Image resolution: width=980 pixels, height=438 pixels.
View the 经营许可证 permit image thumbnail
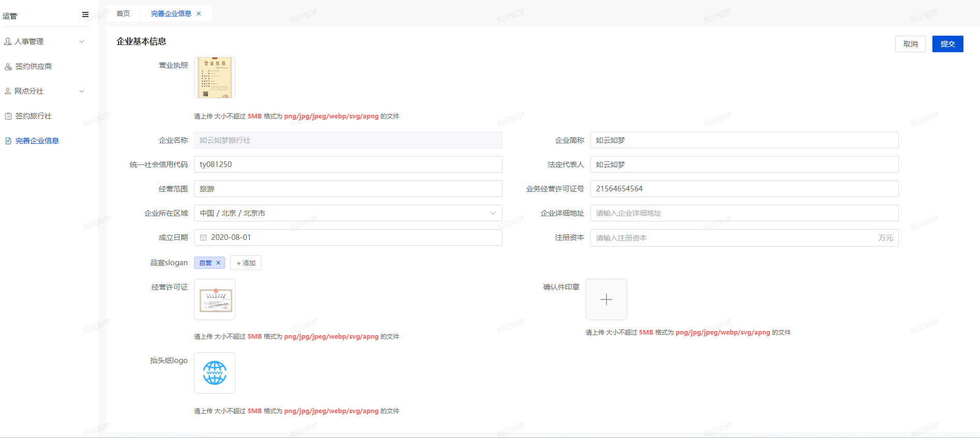215,299
